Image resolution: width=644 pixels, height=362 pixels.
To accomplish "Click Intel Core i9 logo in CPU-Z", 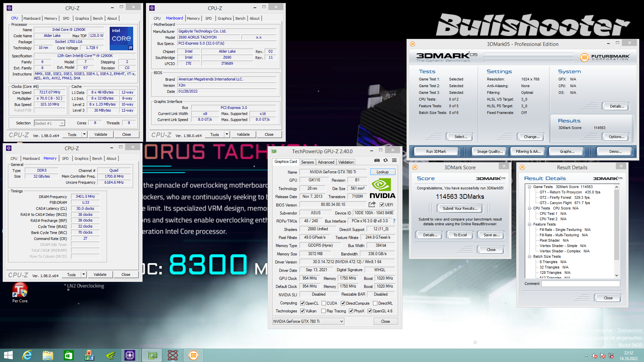I will tap(121, 38).
